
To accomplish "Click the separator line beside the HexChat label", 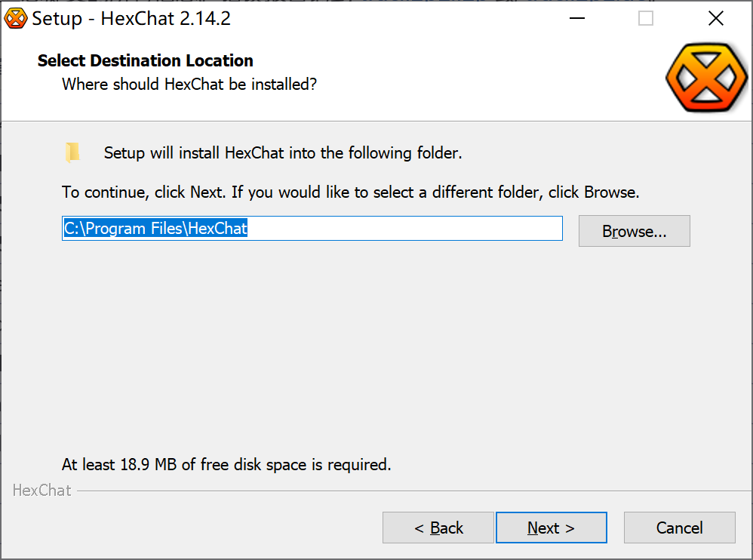I will coord(407,491).
